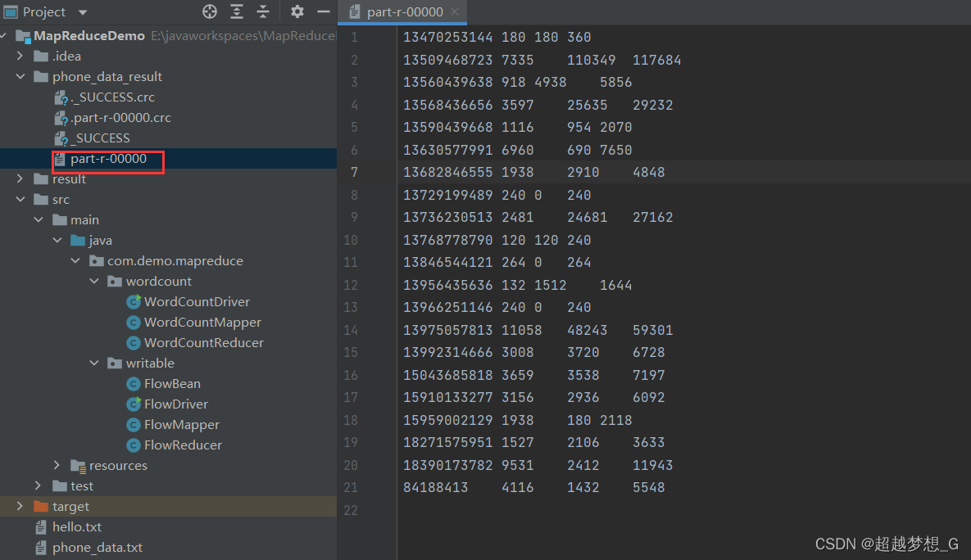Image resolution: width=971 pixels, height=560 pixels.
Task: Click the FlowMapper class icon
Action: [x=133, y=425]
